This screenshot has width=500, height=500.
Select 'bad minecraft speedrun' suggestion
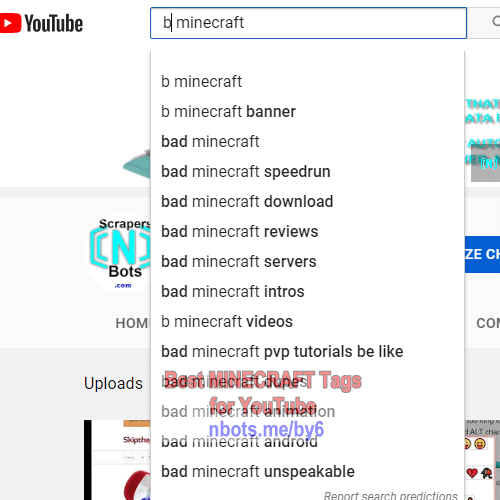[307, 172]
